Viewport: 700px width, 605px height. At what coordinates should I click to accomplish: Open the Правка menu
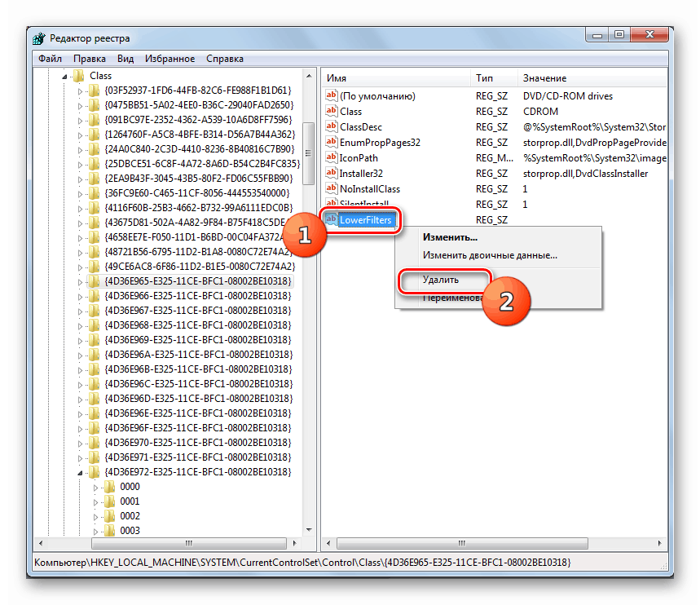pyautogui.click(x=90, y=59)
